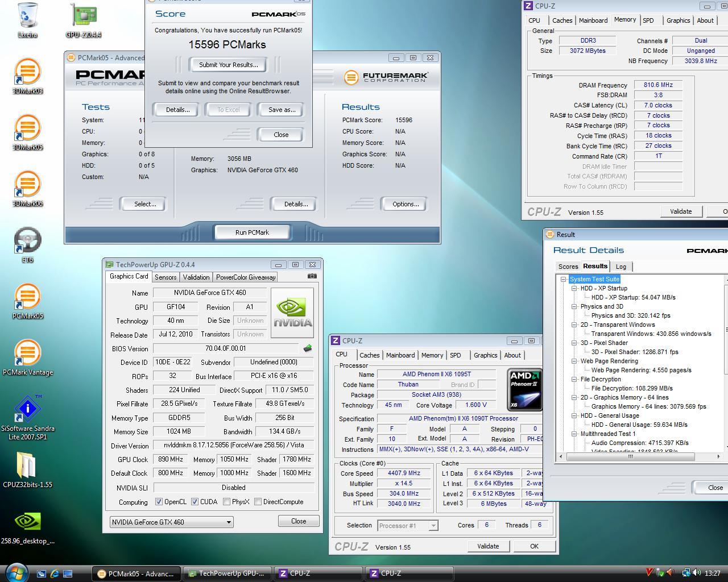Viewport: 728px width, 582px height.
Task: Open the GPU-Z 0.4.4 desktop icon
Action: click(x=83, y=20)
